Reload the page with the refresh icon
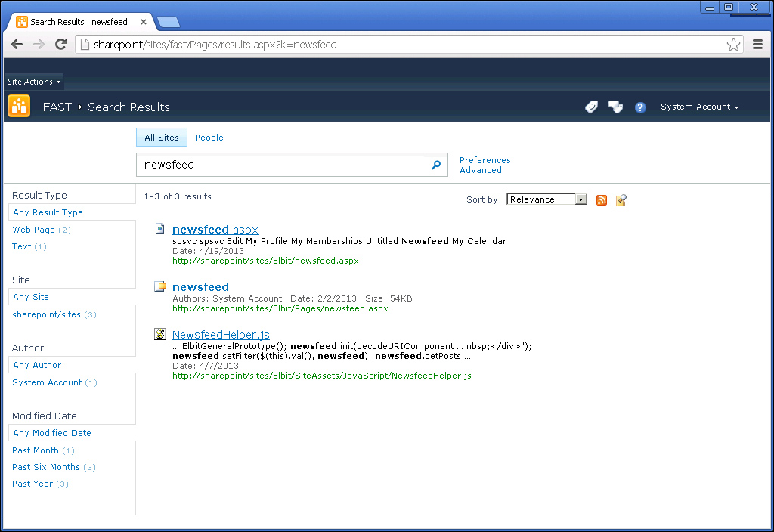Image resolution: width=774 pixels, height=532 pixels. (x=60, y=45)
